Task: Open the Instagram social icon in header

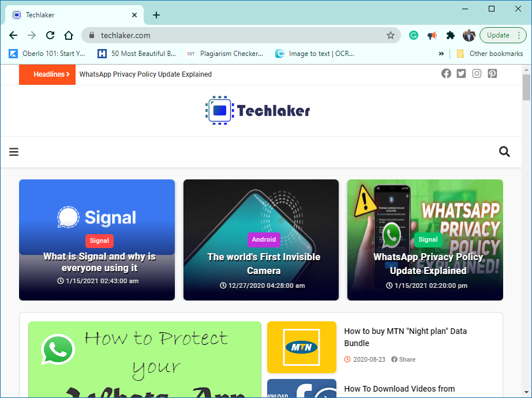Action: pyautogui.click(x=477, y=73)
